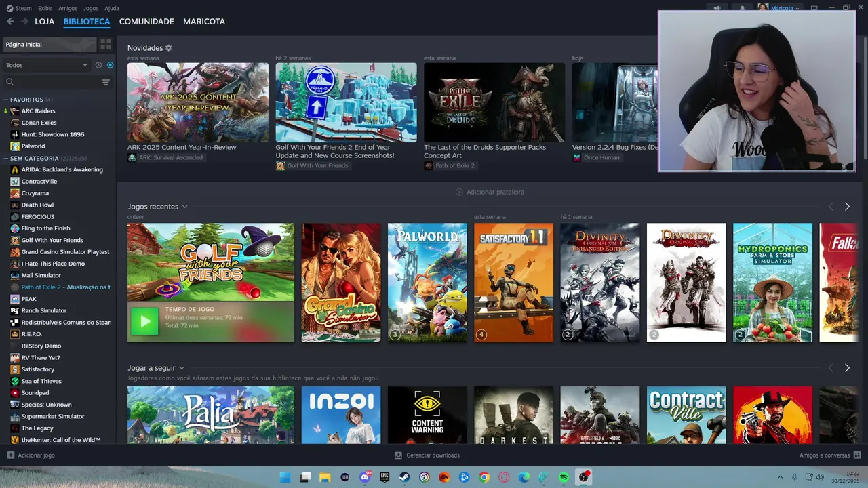Open Ubisoft Connect from the taskbar

click(425, 477)
